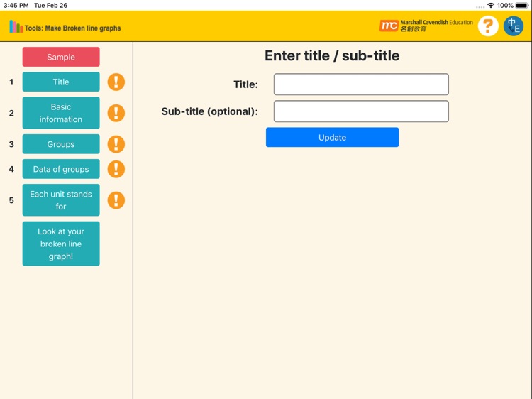Viewport: 532px width, 399px height.
Task: Tap the battery indicator in status bar
Action: click(521, 6)
